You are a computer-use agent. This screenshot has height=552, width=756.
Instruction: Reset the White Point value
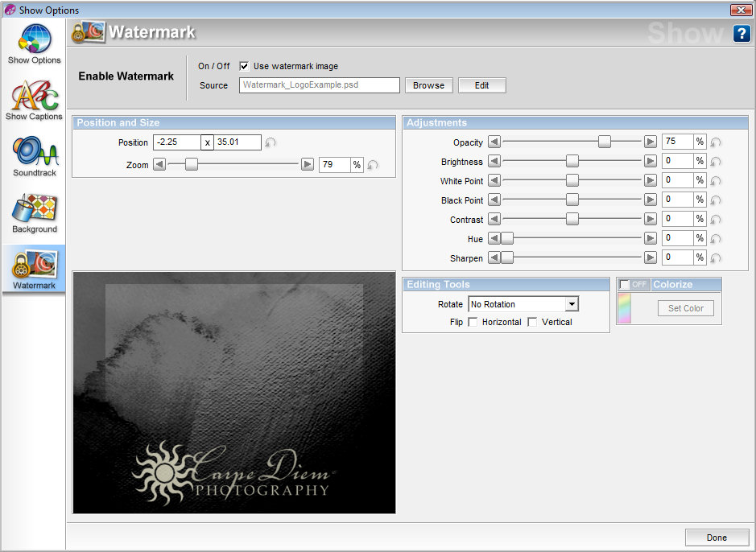[716, 180]
